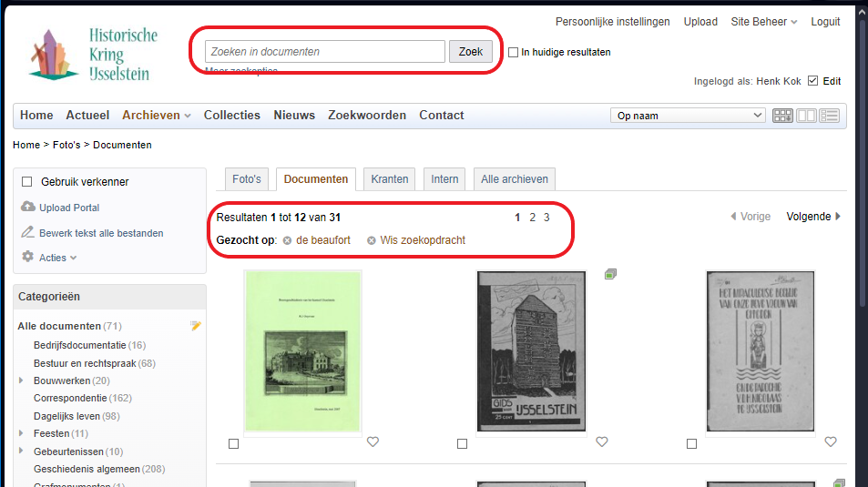Viewport: 868px width, 487px height.
Task: Go to results page 2
Action: (x=532, y=218)
